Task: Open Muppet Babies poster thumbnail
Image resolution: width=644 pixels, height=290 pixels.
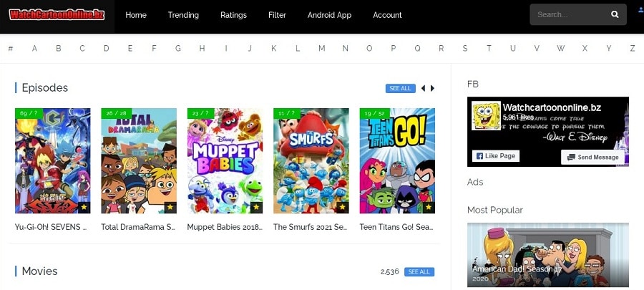Action: tap(225, 160)
